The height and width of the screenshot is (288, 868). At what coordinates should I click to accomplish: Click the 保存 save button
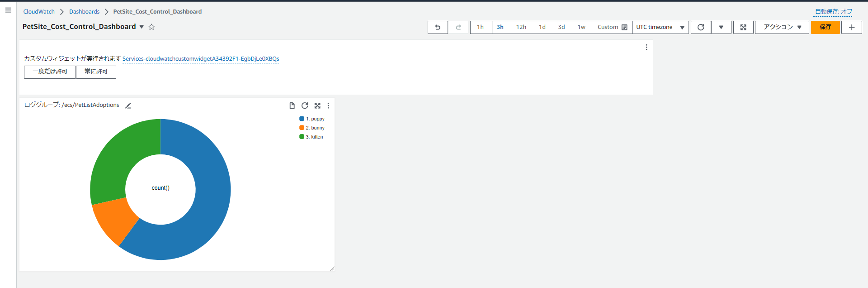pyautogui.click(x=826, y=27)
